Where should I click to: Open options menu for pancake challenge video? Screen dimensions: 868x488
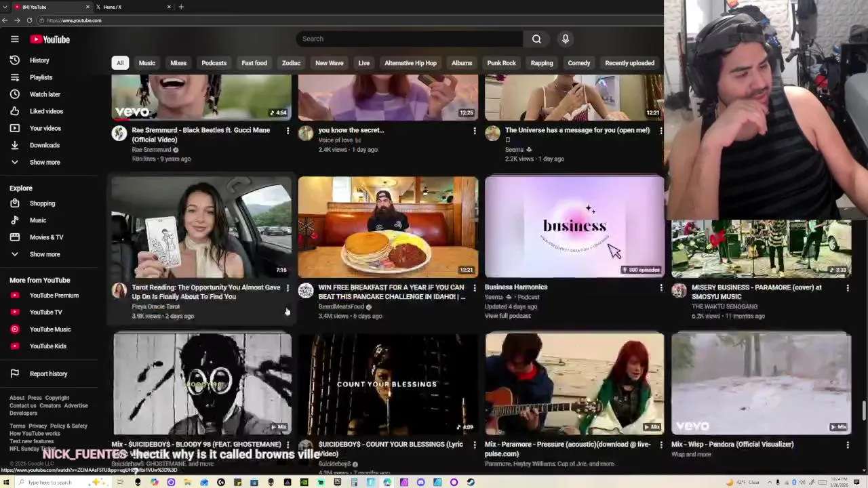(x=474, y=288)
